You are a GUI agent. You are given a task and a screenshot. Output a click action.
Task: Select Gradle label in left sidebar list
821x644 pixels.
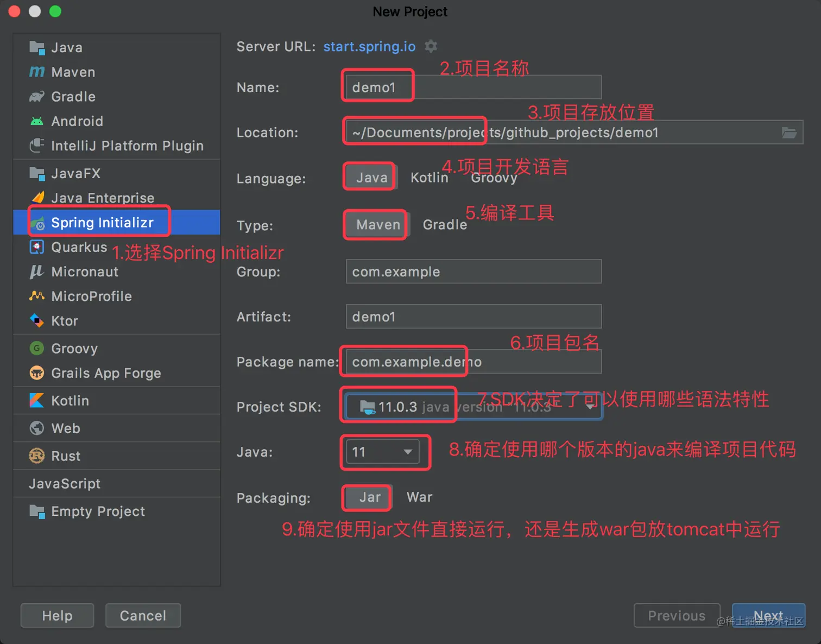click(73, 97)
